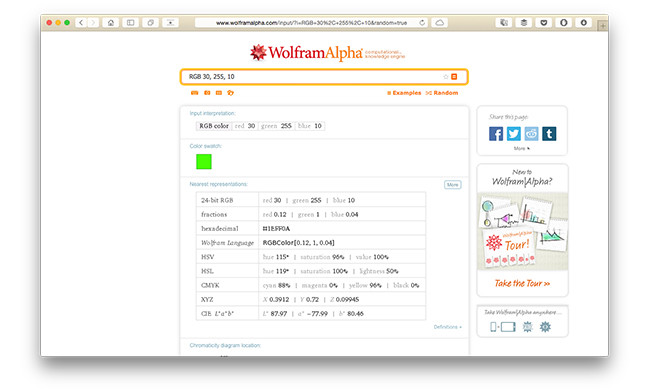This screenshot has width=650, height=392.
Task: Expand More share options
Action: tap(521, 148)
